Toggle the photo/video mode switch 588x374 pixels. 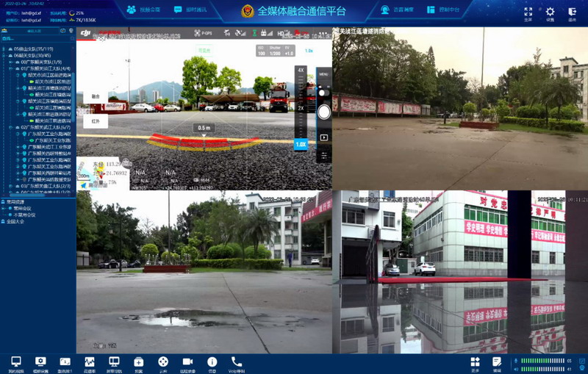pos(323,92)
